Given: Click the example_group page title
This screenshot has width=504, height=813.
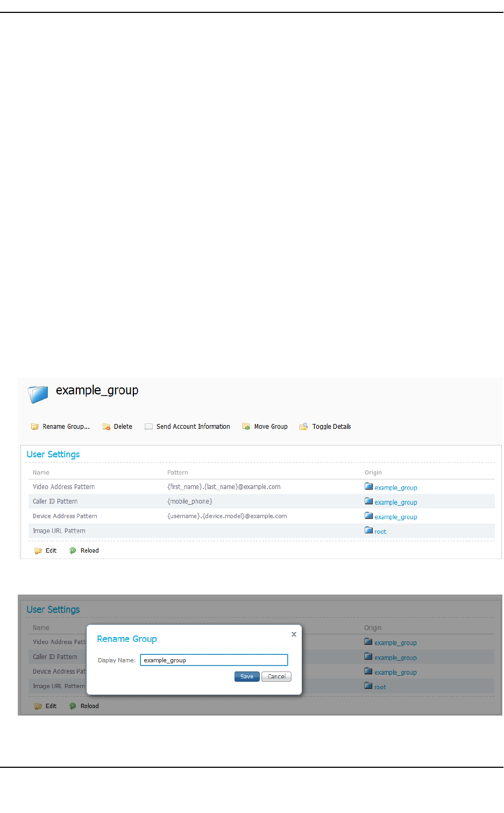Looking at the screenshot, I should point(97,391).
